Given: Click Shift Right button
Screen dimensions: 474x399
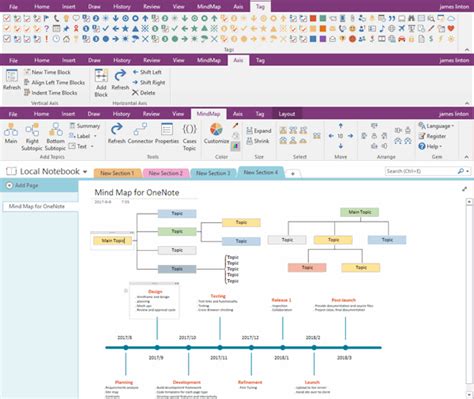Looking at the screenshot, I should point(149,82).
